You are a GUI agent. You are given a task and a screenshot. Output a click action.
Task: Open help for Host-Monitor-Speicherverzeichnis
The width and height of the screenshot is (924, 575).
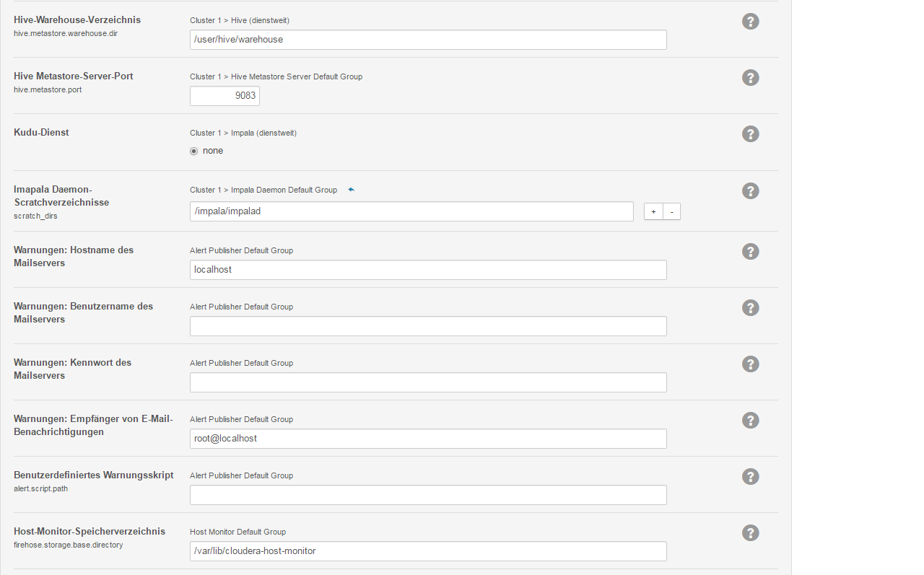click(x=750, y=533)
